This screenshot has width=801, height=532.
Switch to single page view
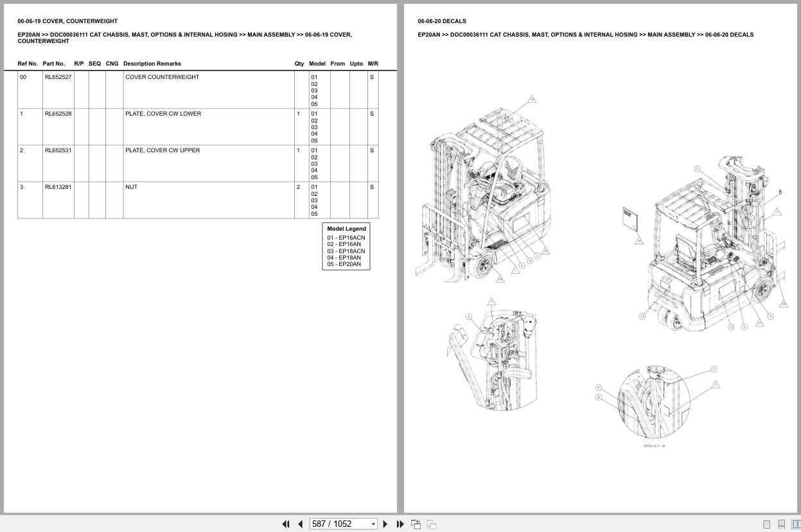coord(766,524)
